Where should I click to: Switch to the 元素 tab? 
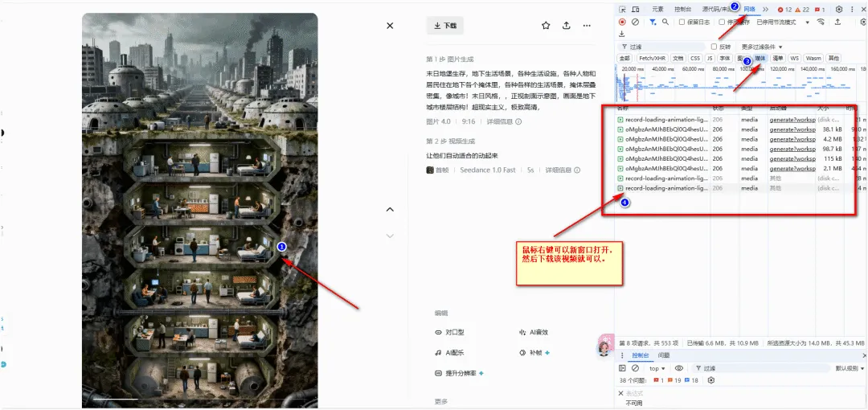point(657,10)
